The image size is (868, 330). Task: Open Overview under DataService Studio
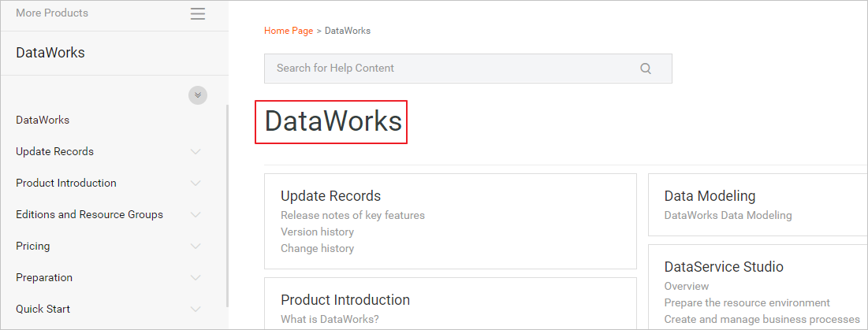(x=687, y=287)
